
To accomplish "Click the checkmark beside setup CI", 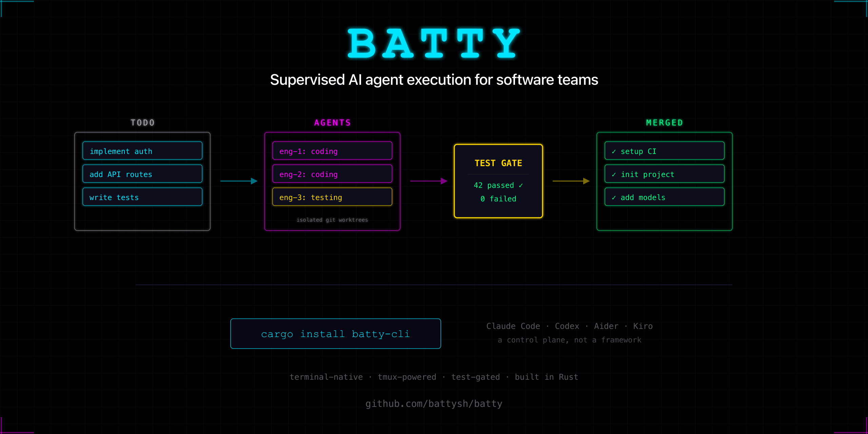I will click(x=614, y=152).
